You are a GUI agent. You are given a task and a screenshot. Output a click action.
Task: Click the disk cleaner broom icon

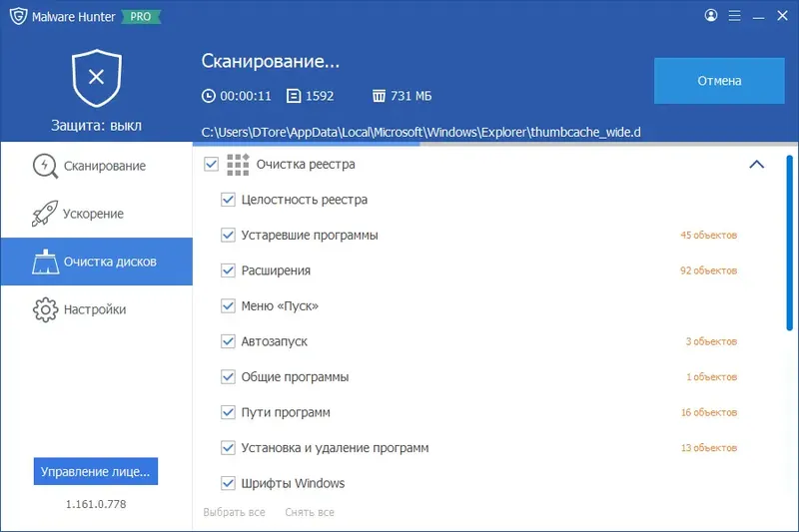pyautogui.click(x=45, y=262)
